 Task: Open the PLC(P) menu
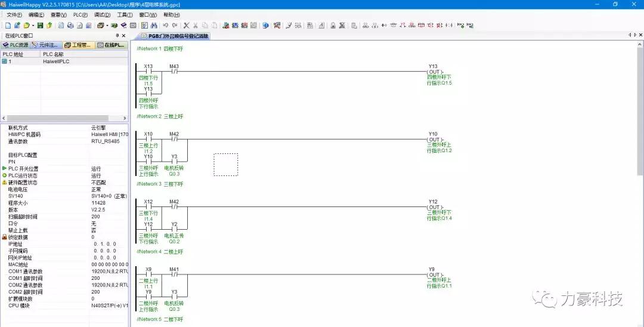[x=80, y=15]
